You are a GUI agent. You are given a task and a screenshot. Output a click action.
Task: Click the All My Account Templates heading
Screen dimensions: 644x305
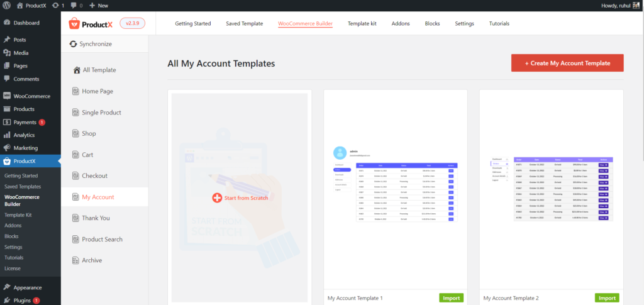[221, 64]
